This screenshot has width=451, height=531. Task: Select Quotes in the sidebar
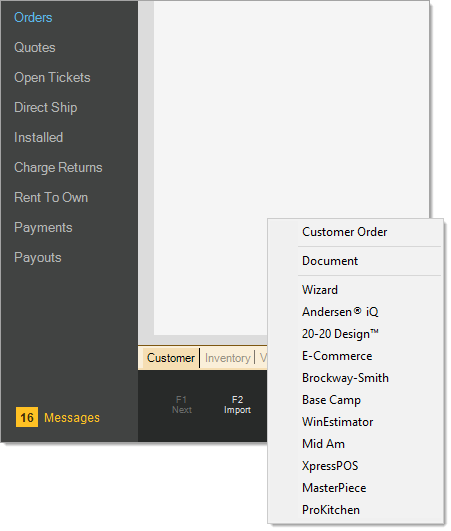click(x=35, y=47)
